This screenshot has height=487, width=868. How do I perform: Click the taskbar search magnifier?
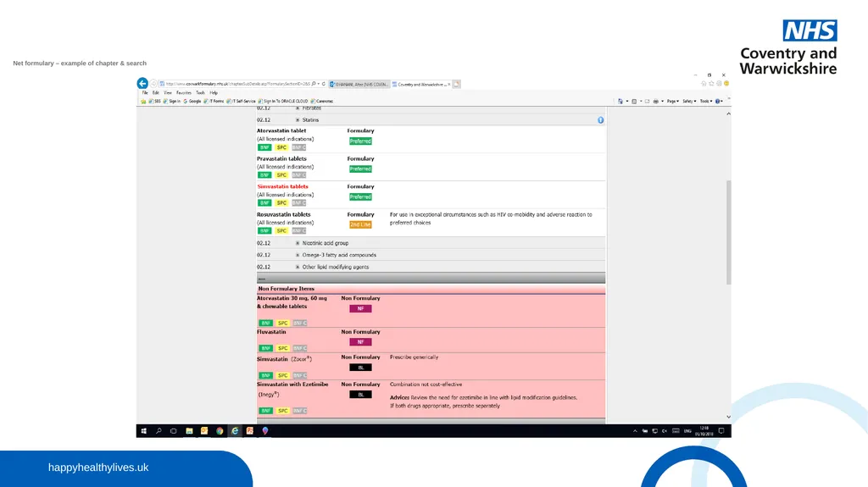pos(159,431)
